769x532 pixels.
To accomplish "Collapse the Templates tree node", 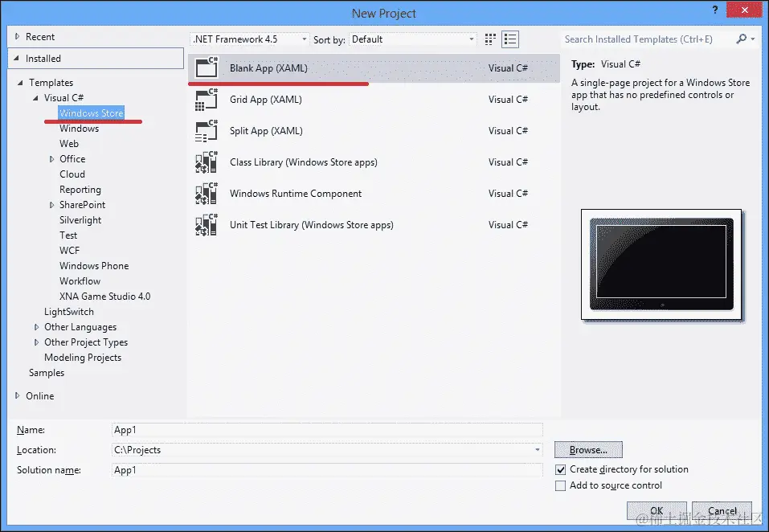I will [x=20, y=83].
